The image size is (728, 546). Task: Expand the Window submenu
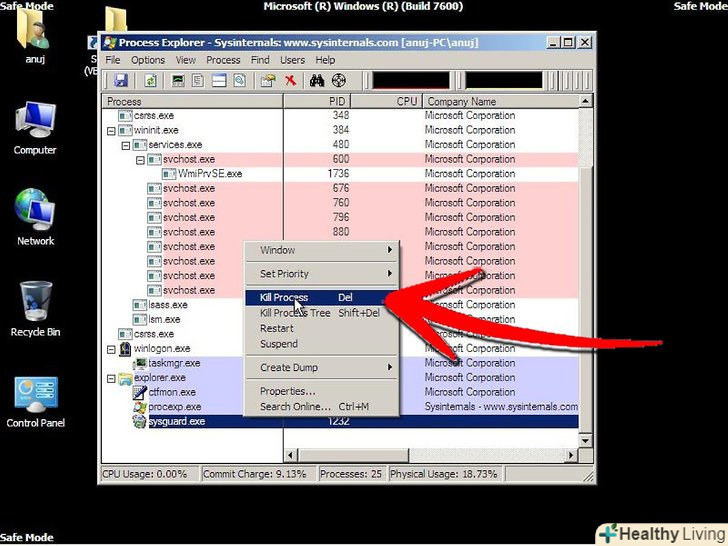pyautogui.click(x=322, y=250)
